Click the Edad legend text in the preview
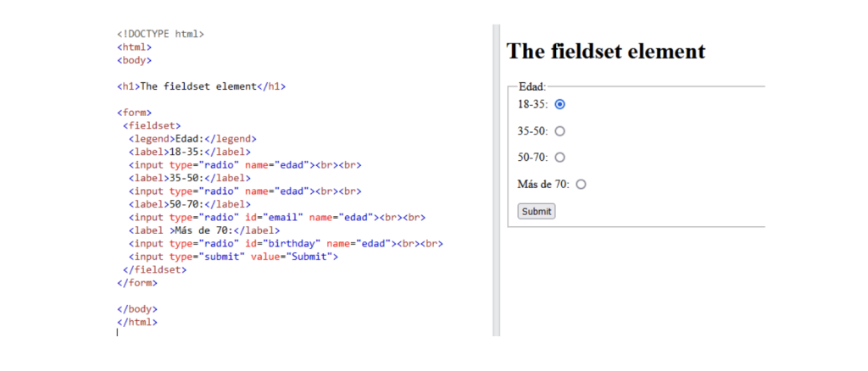Image resolution: width=868 pixels, height=371 pixels. (x=532, y=86)
